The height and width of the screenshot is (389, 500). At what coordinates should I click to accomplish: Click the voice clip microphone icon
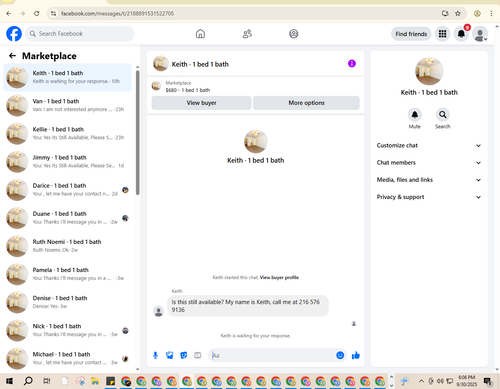point(155,355)
